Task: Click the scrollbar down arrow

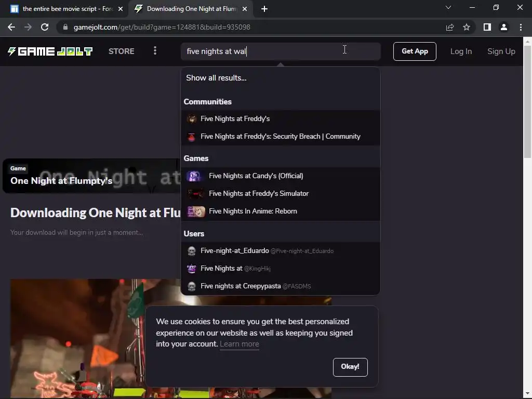Action: point(527,394)
